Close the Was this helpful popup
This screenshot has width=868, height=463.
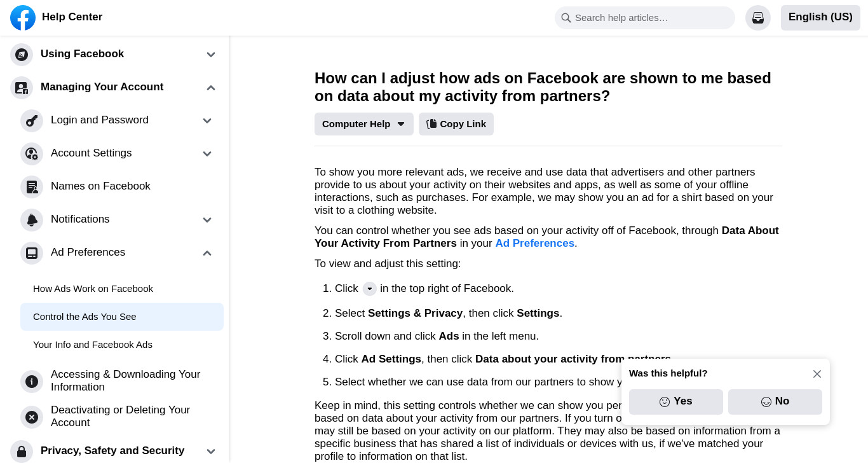(x=817, y=374)
